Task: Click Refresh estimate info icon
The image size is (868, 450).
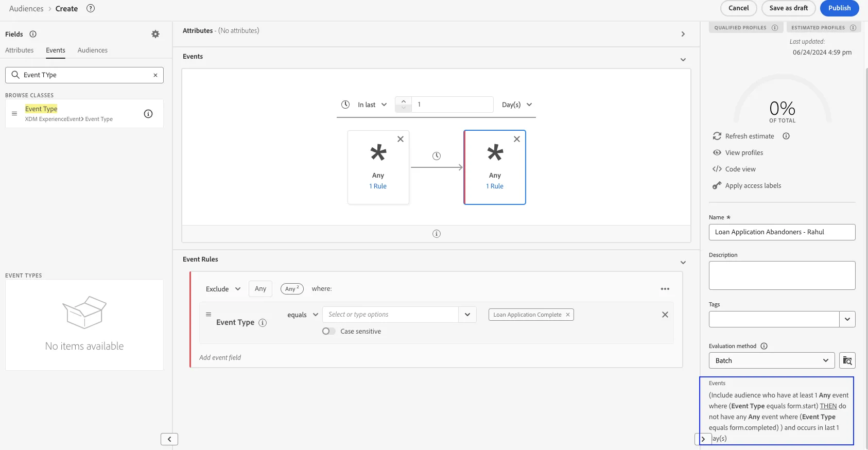Action: pyautogui.click(x=786, y=136)
